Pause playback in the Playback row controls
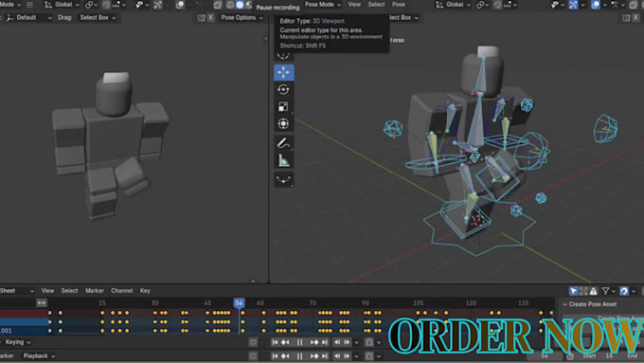Viewport: 644px width, 363px height. pyautogui.click(x=299, y=356)
